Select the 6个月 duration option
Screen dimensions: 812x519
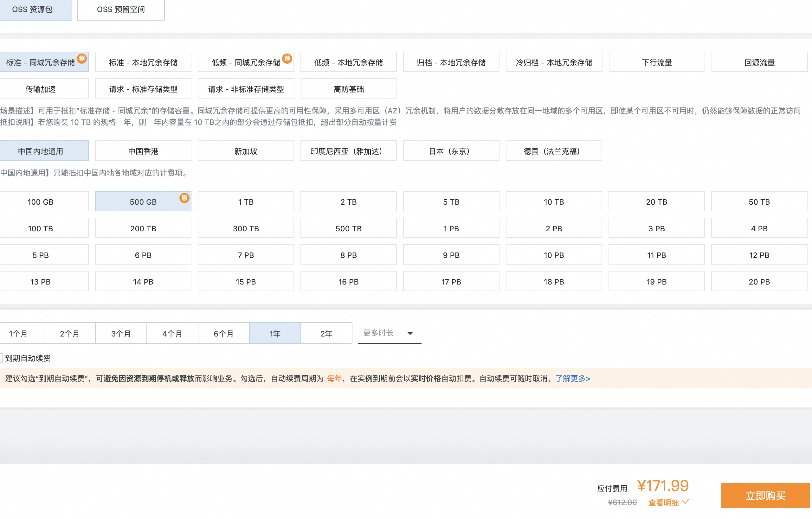(x=223, y=333)
